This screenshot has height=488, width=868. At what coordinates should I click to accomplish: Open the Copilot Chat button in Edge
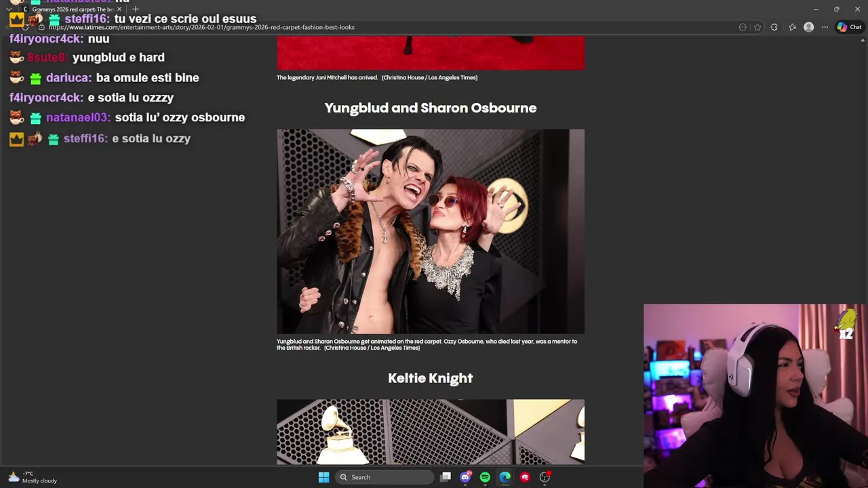tap(848, 27)
